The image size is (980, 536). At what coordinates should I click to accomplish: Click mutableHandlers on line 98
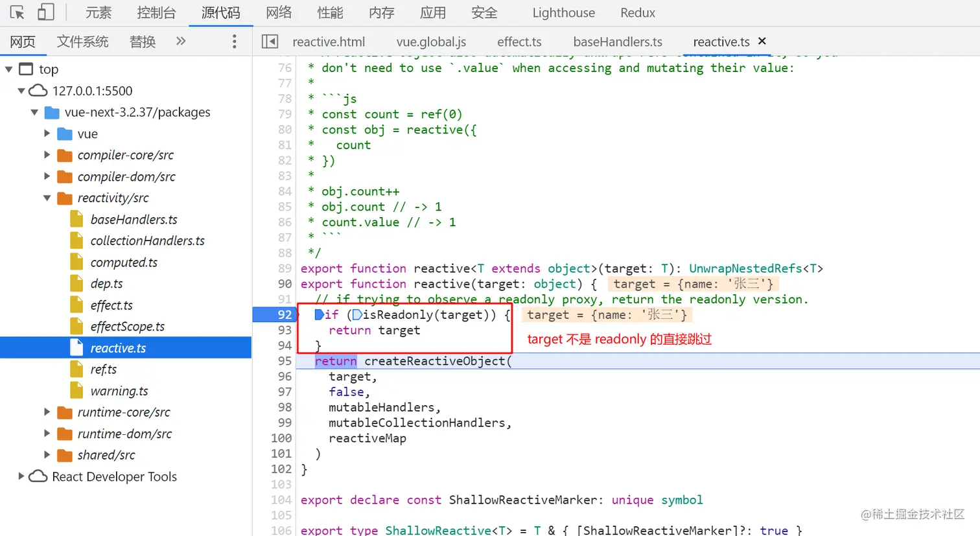pyautogui.click(x=381, y=407)
